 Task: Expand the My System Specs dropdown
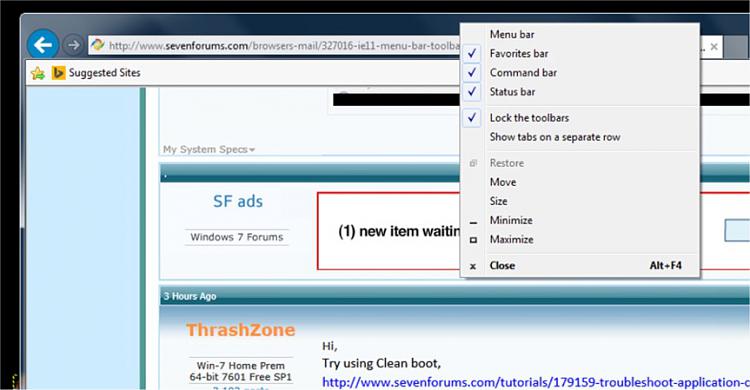(x=209, y=149)
